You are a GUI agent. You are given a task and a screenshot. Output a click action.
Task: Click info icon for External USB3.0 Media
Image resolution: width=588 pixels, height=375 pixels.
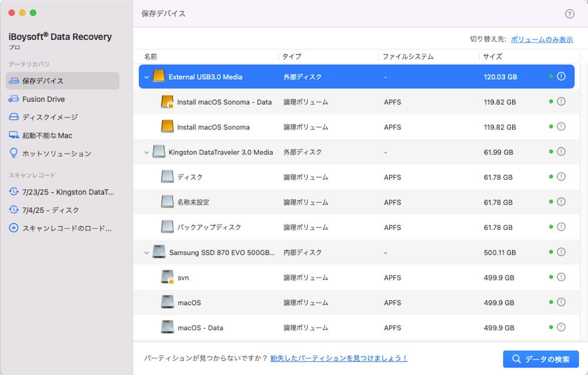(x=561, y=76)
